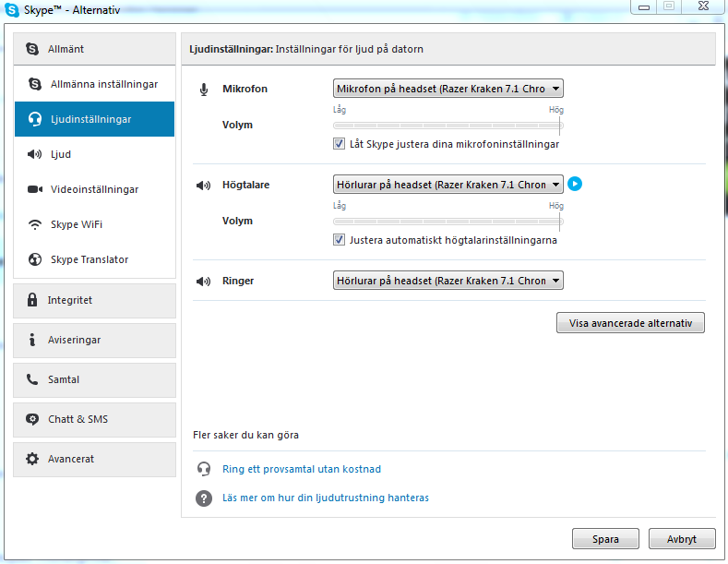Toggle Låt Skype justera dina mikrofoninställningar checkbox
Viewport: 728px width, 564px height.
[339, 144]
